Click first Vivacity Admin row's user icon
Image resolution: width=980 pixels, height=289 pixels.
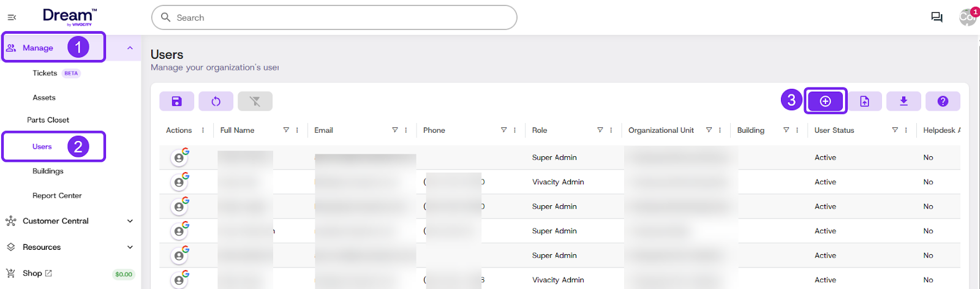(x=179, y=181)
